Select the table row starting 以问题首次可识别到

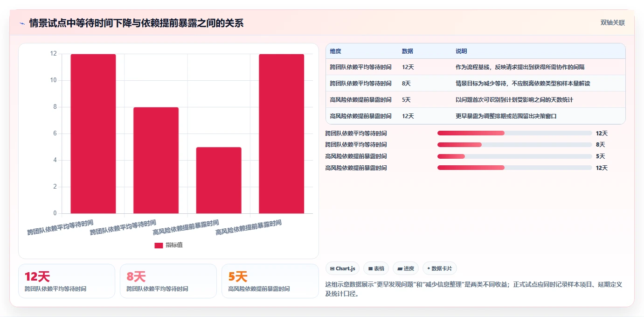coord(476,99)
